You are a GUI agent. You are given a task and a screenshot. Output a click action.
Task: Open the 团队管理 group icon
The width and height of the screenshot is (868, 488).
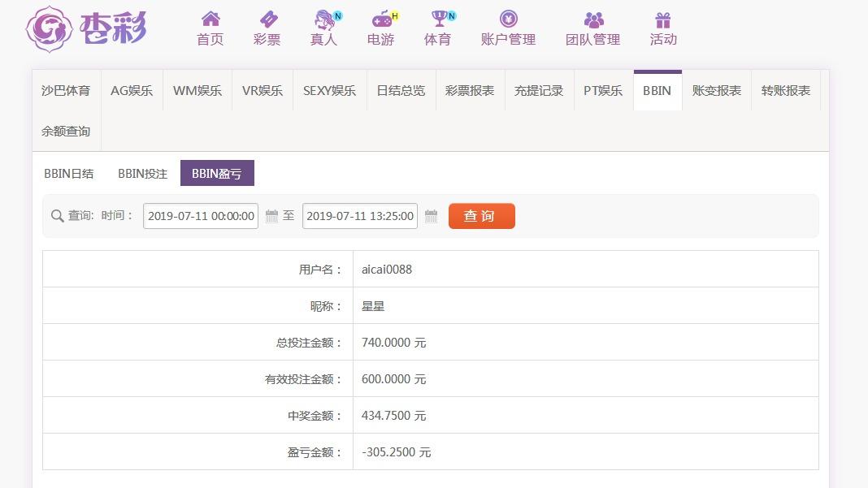pyautogui.click(x=593, y=19)
